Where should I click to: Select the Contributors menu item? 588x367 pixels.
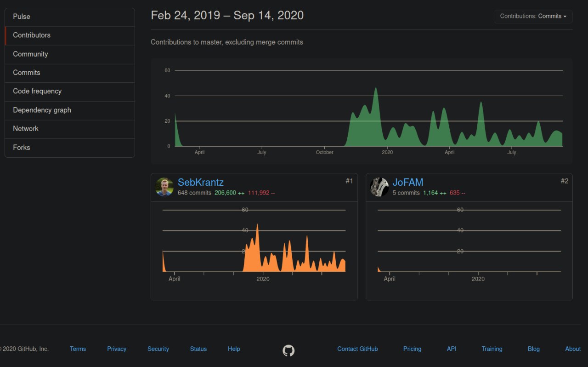point(70,35)
